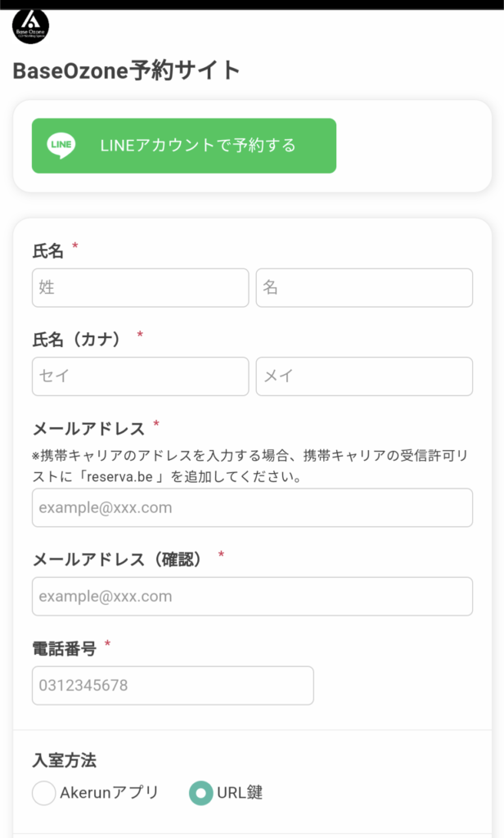Click the セイ kana input field
The image size is (504, 838).
pyautogui.click(x=140, y=376)
